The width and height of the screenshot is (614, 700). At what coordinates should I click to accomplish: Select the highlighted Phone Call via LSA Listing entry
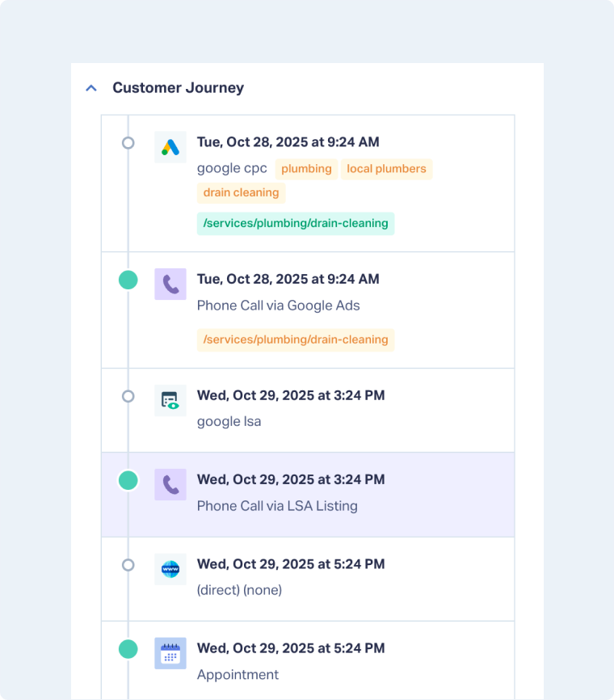tap(279, 505)
